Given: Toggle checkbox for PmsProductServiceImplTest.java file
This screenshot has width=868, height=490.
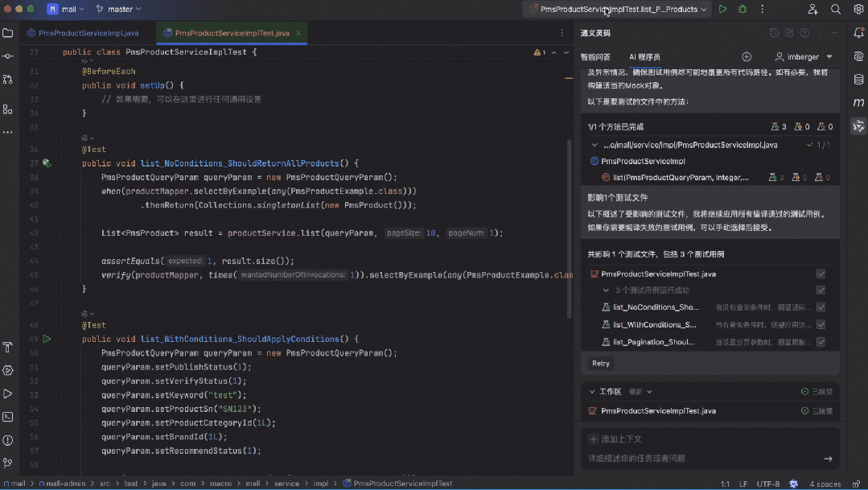Looking at the screenshot, I should 821,274.
